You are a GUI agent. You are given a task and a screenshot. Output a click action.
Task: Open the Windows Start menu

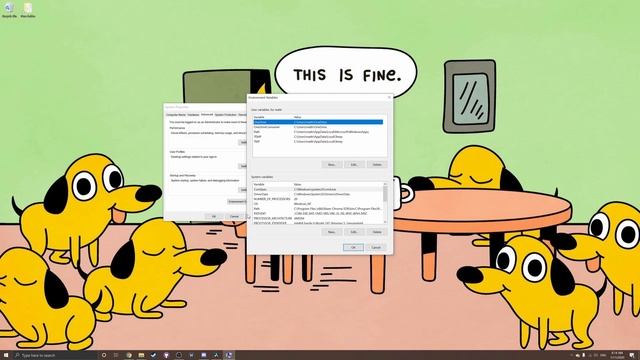(x=6, y=355)
